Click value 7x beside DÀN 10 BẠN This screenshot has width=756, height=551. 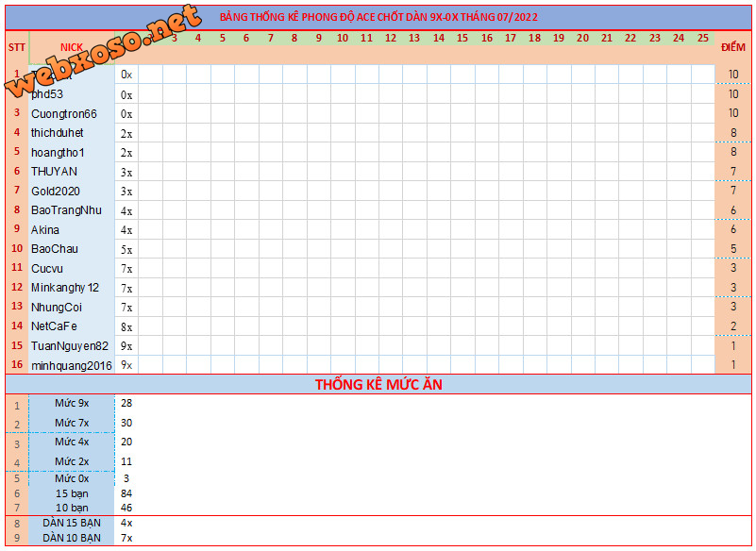(x=126, y=538)
